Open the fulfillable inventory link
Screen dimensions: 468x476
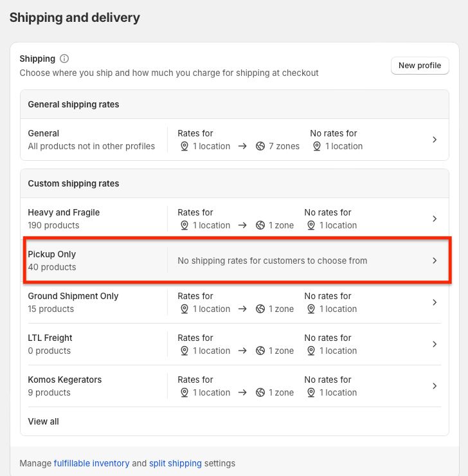click(91, 463)
